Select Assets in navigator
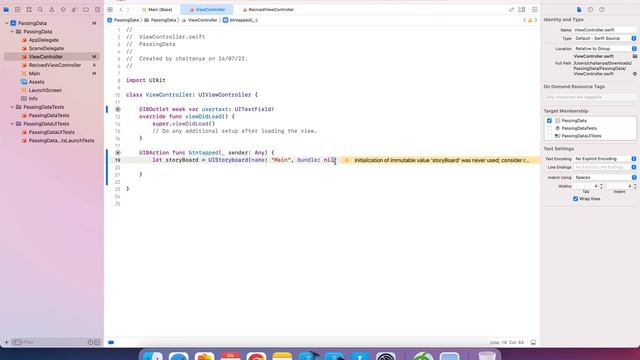This screenshot has height=360, width=640. (36, 82)
